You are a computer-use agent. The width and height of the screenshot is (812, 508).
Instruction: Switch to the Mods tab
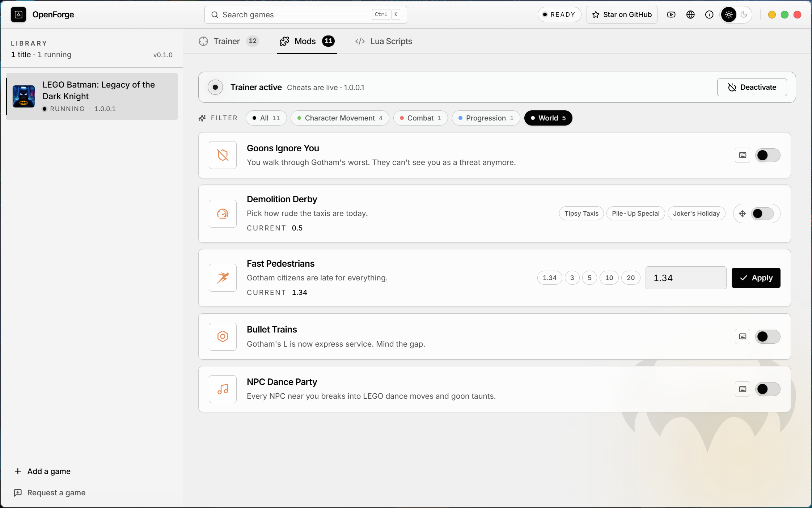[x=307, y=41]
